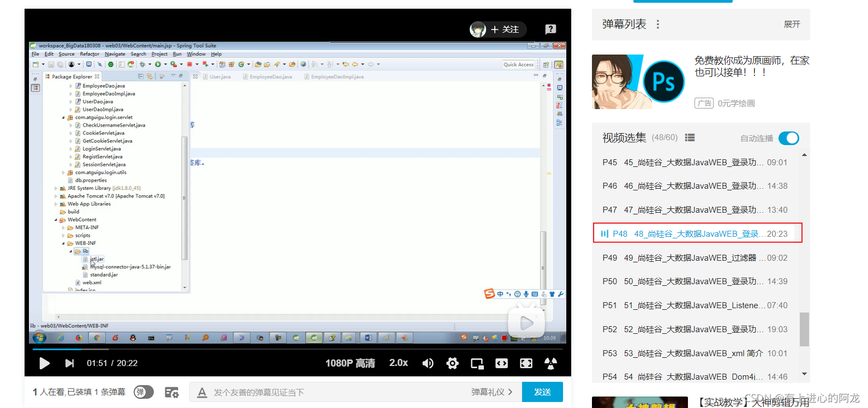Screen dimensions: 868x408
Task: Open the Project menu in Spring Tool Suite
Action: coord(159,54)
